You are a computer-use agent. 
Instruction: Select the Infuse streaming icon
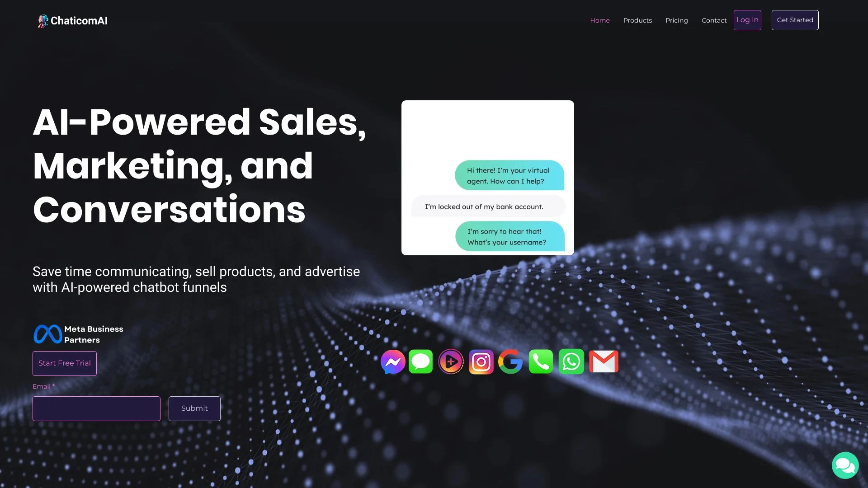[451, 361]
